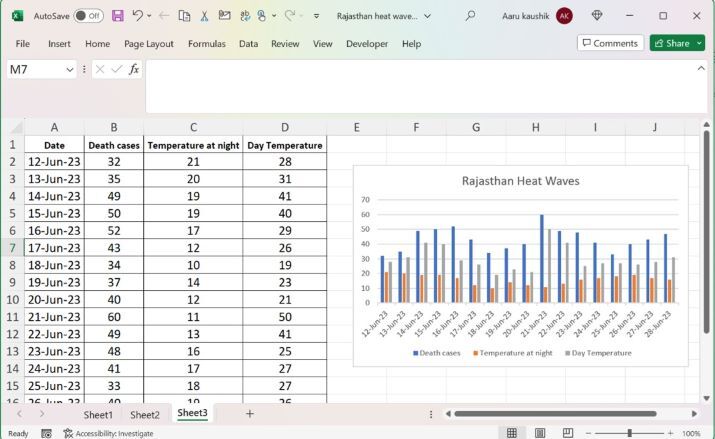Click the Cut scissors icon

[x=204, y=16]
